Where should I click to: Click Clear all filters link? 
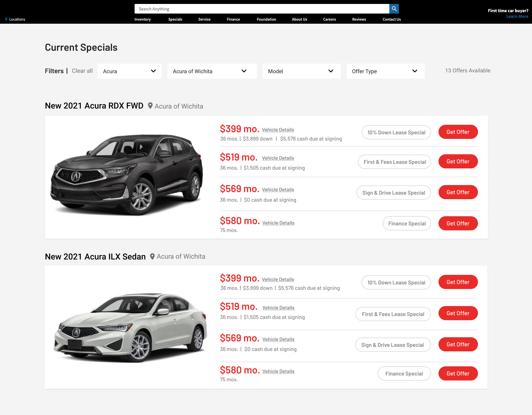(82, 71)
